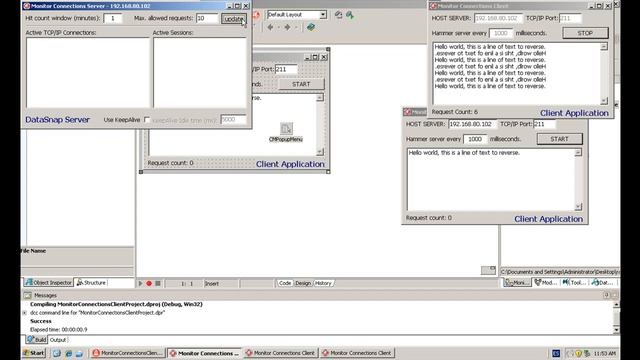
Task: Enable the Use KeepAlive checkbox
Action: [147, 120]
